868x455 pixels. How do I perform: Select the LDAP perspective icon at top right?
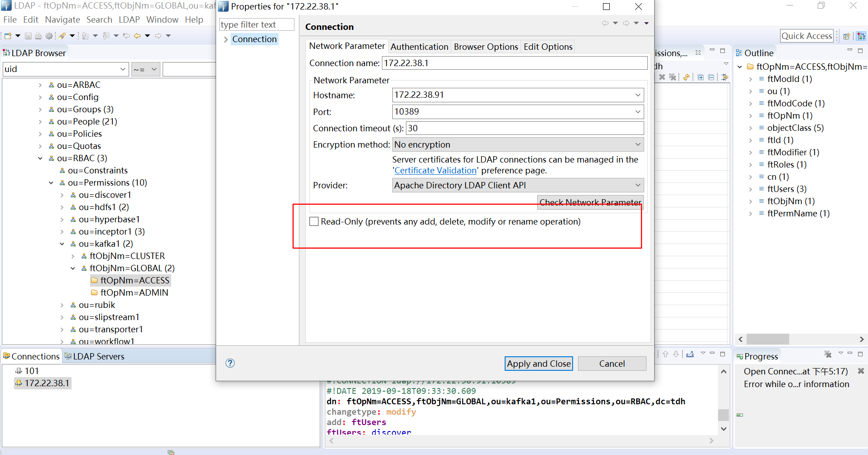pyautogui.click(x=861, y=36)
